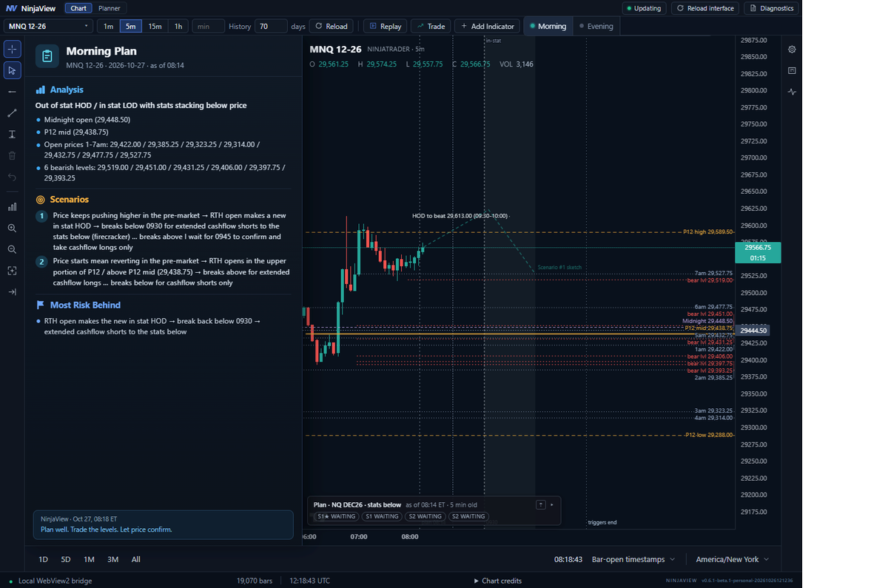Screen dimensions: 888x588
Task: Click Updating status button
Action: pyautogui.click(x=643, y=8)
